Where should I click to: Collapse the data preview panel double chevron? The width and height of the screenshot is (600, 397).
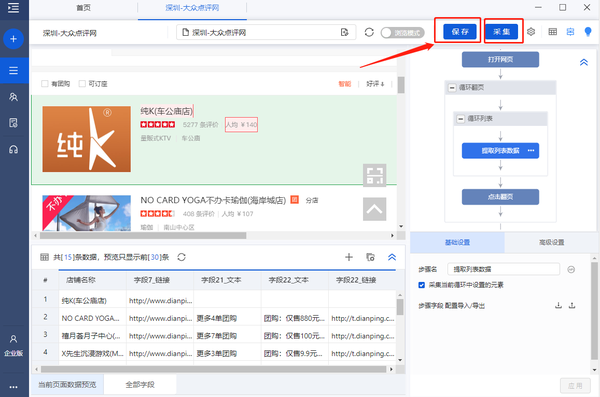pos(392,257)
